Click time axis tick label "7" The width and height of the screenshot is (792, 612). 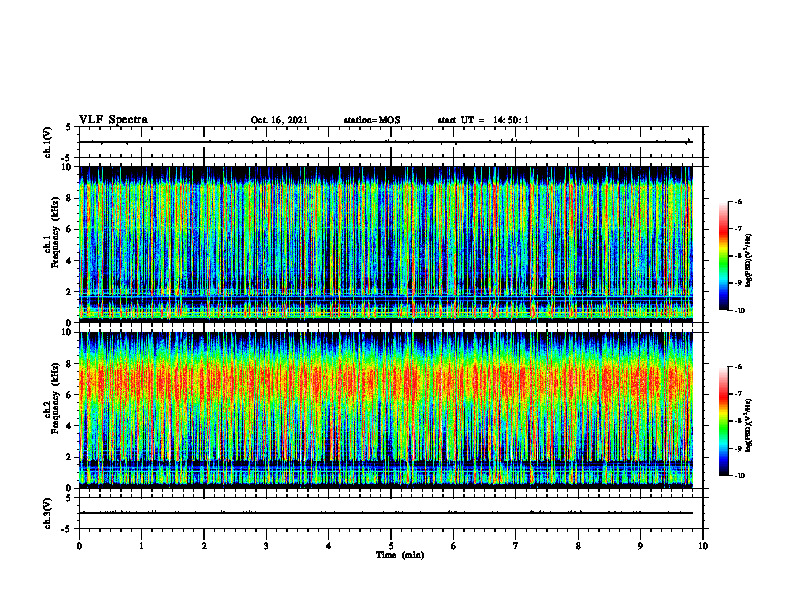tap(516, 546)
